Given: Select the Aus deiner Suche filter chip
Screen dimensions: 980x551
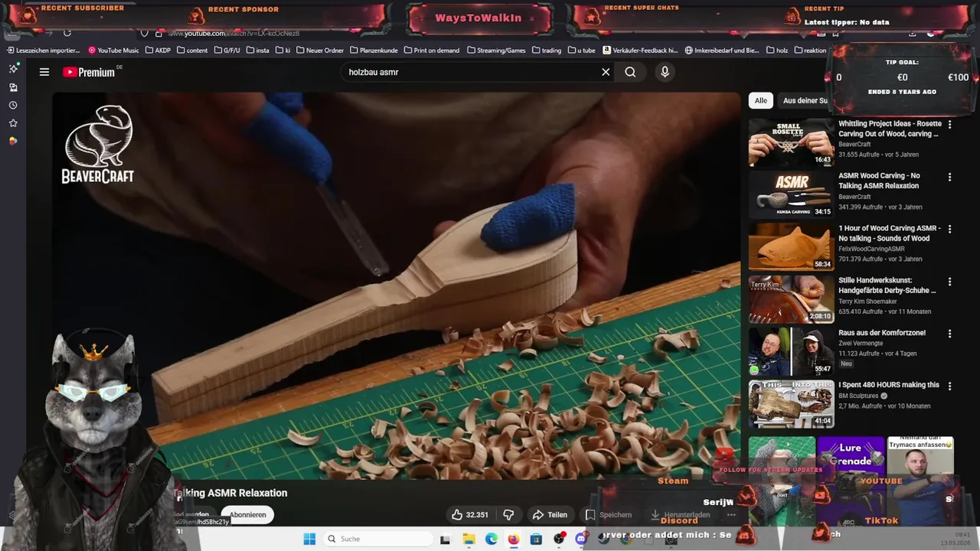Looking at the screenshot, I should point(805,100).
